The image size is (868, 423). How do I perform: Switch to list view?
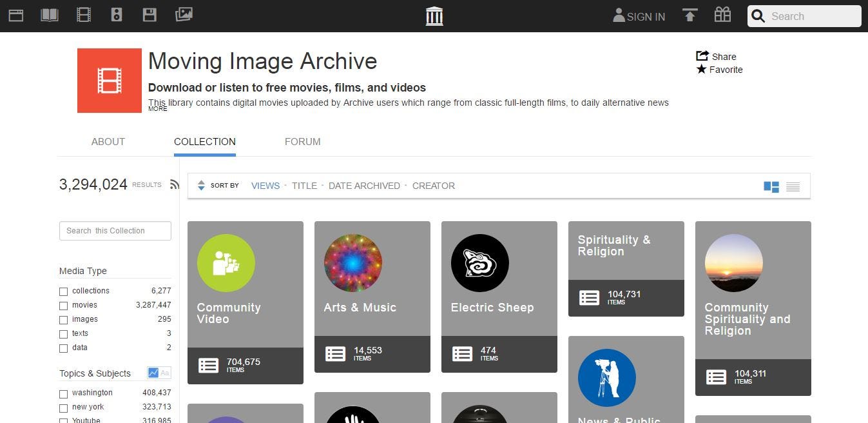(x=793, y=187)
